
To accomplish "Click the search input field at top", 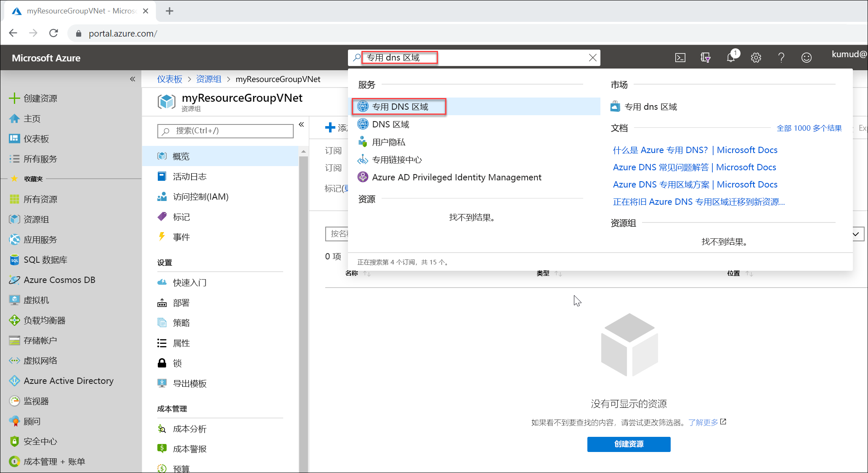I will click(474, 57).
